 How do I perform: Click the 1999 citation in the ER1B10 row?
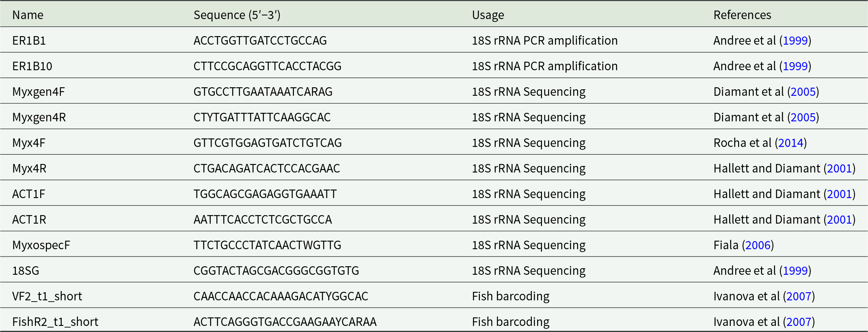tap(795, 66)
